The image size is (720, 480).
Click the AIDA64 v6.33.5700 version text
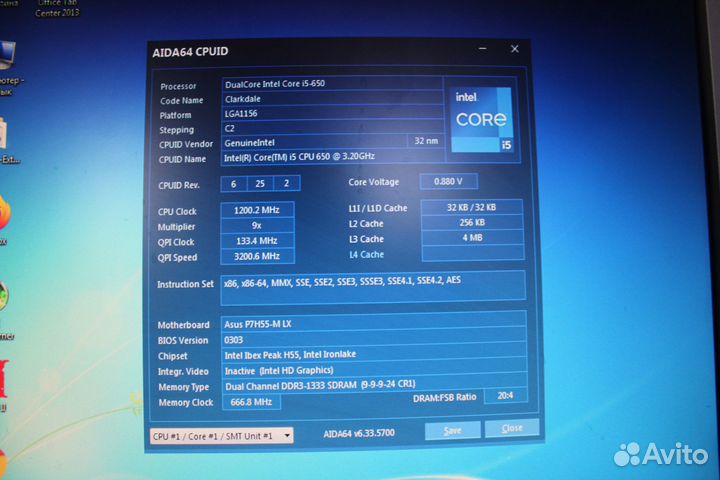(359, 433)
